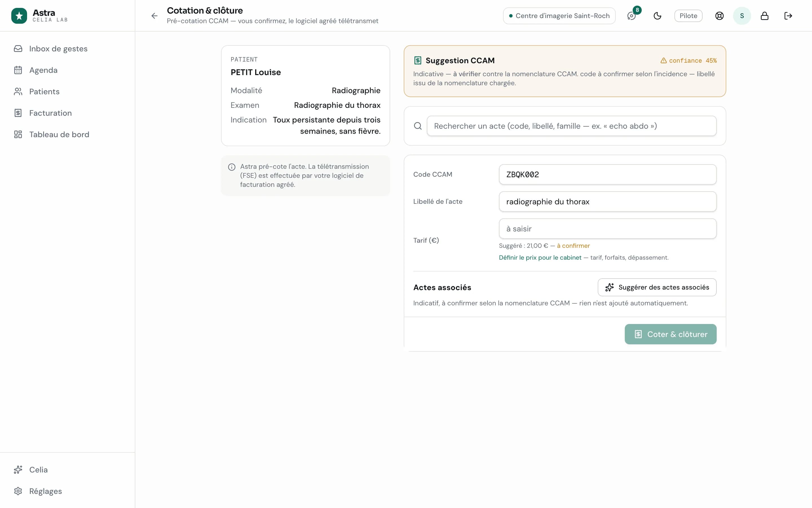The width and height of the screenshot is (812, 508).
Task: Toggle dark mode moon icon
Action: point(657,16)
